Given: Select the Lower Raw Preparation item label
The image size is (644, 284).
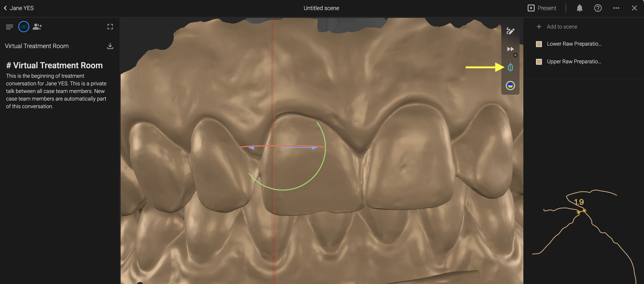Looking at the screenshot, I should pyautogui.click(x=574, y=44).
